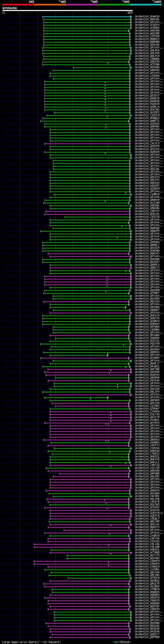Image resolution: width=164 pixels, height=644 pixels.
Task: Open hit UniRef100_B9HJR1
Action: [x=147, y=19]
